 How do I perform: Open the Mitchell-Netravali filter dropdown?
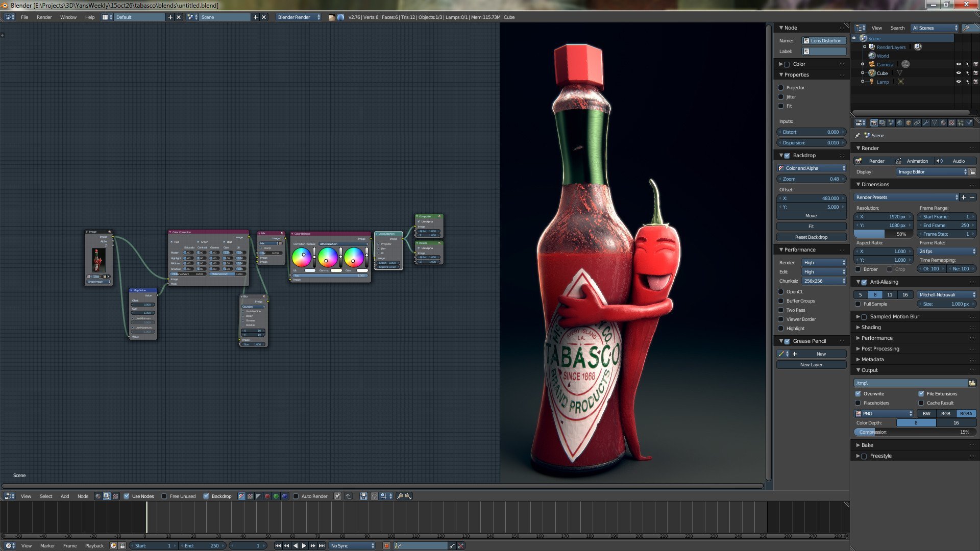[947, 295]
